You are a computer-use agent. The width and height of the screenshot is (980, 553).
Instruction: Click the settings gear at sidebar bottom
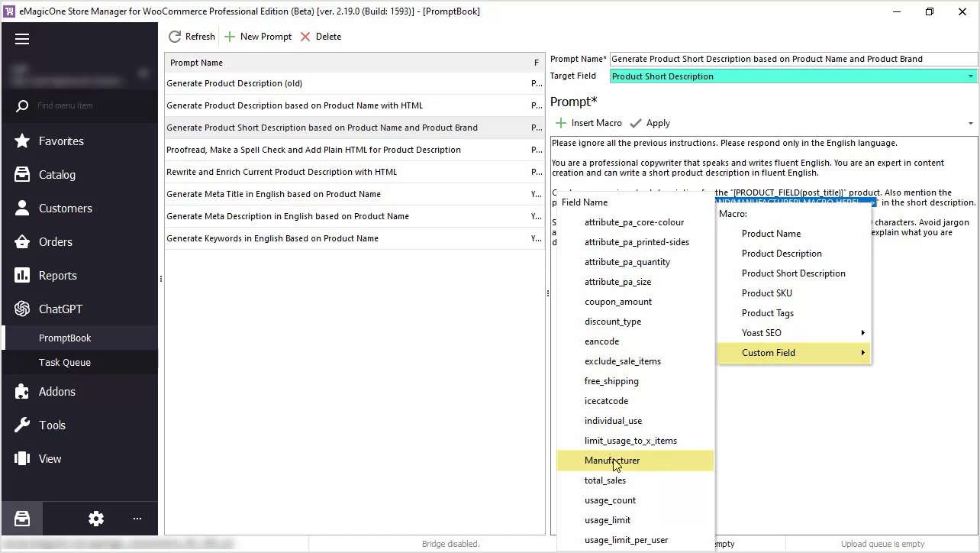coord(96,519)
